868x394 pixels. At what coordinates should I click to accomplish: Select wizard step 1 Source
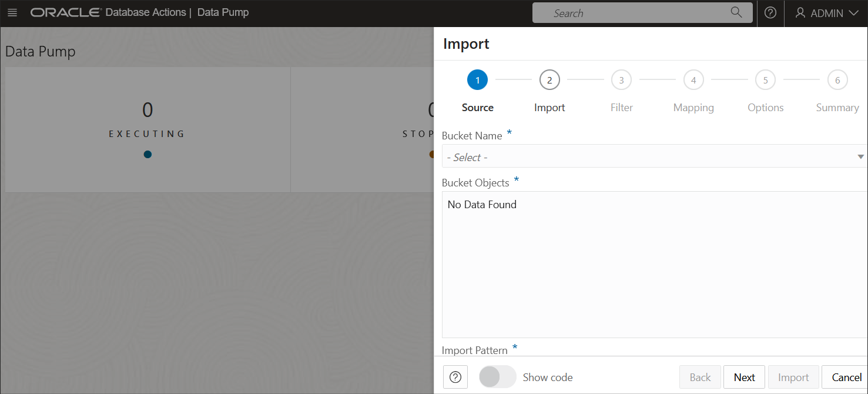tap(477, 80)
